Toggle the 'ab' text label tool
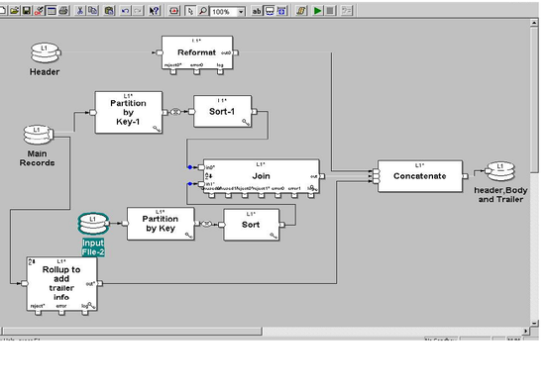 (257, 11)
